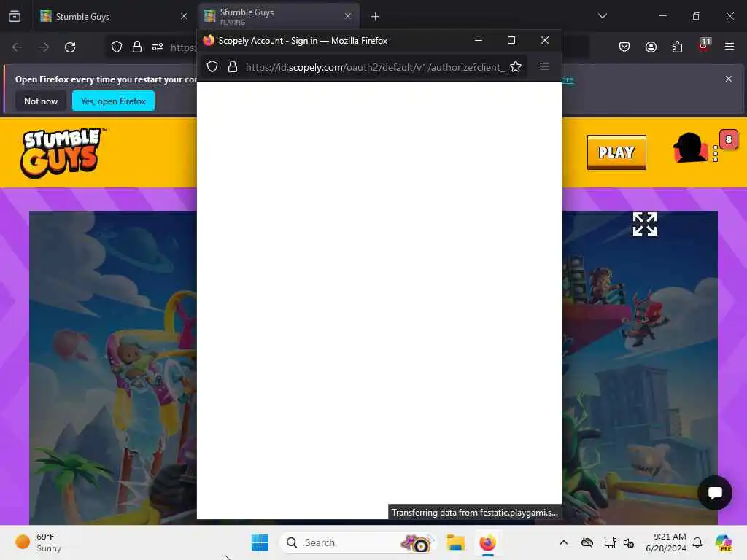Viewport: 747px width, 560px height.
Task: Close the playing Stumble Guys tab
Action: (x=348, y=16)
